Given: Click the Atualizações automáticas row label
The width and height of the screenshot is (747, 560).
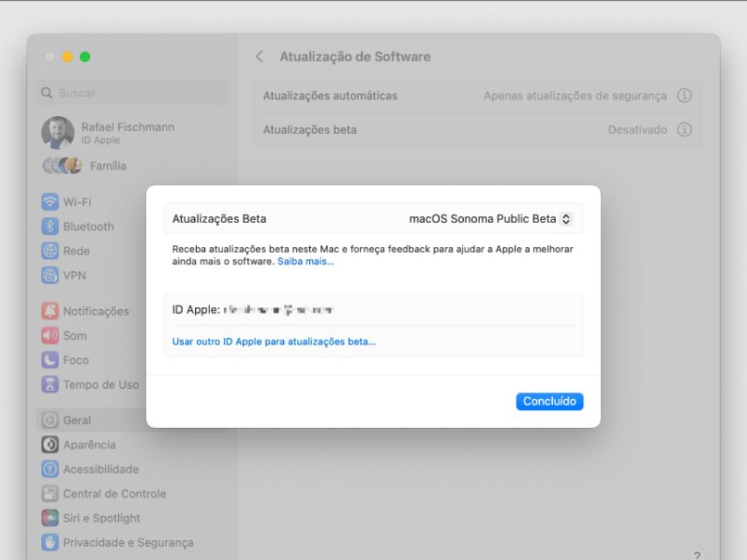Looking at the screenshot, I should (330, 96).
